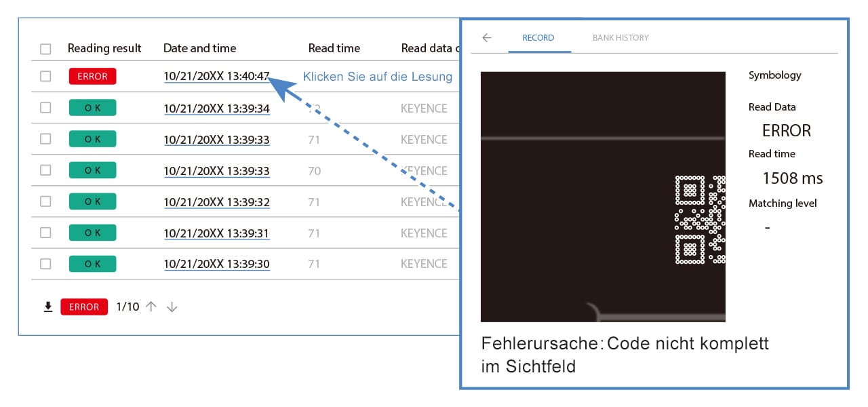Click the Reading result column header
Viewport: 868px width, 407px height.
tap(104, 48)
